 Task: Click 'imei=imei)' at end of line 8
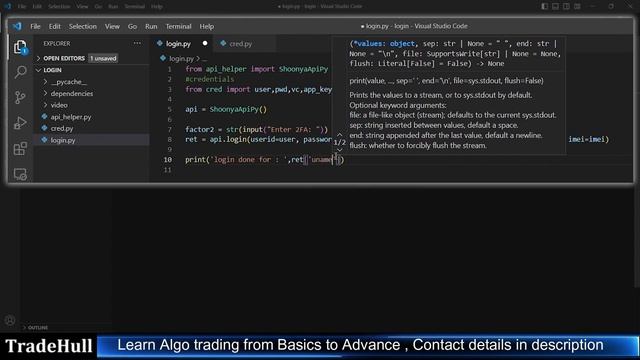589,139
